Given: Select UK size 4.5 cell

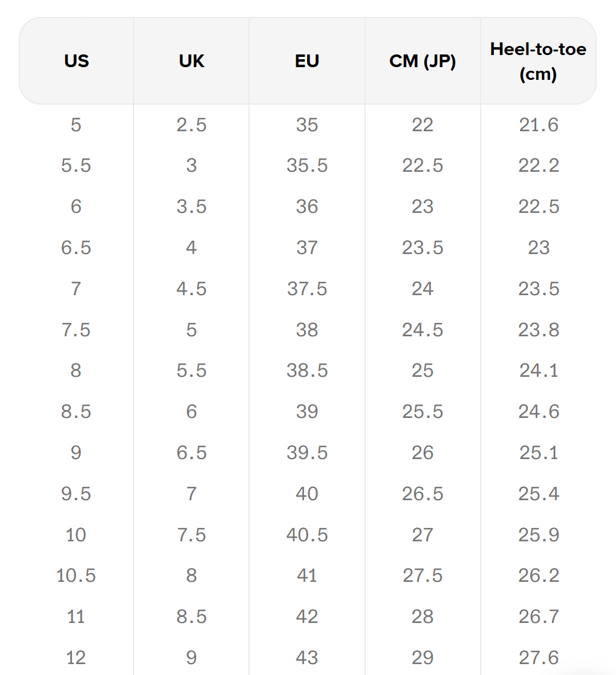Looking at the screenshot, I should click(192, 289).
